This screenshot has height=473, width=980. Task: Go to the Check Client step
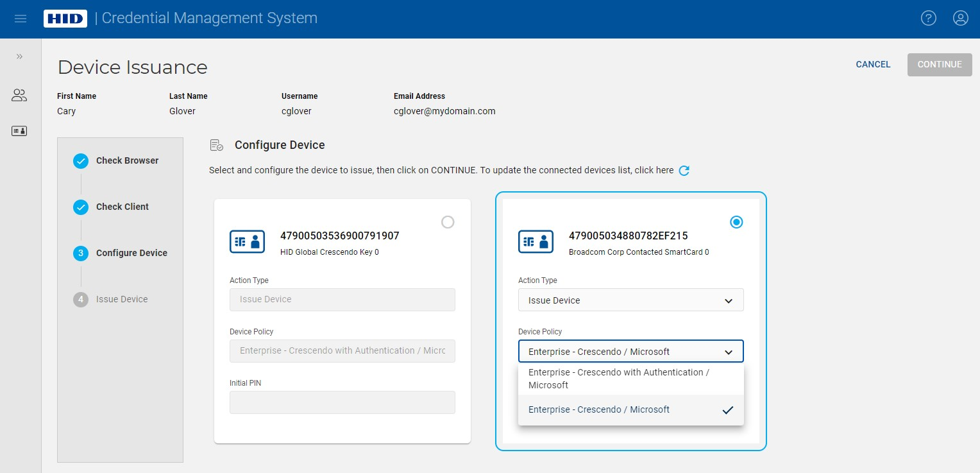point(122,207)
